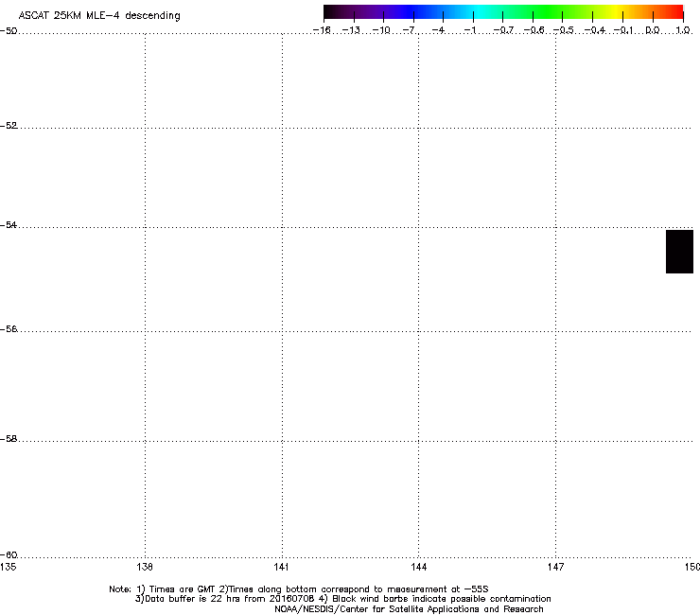Click the -1 color scale label
700x615 pixels.
(469, 30)
